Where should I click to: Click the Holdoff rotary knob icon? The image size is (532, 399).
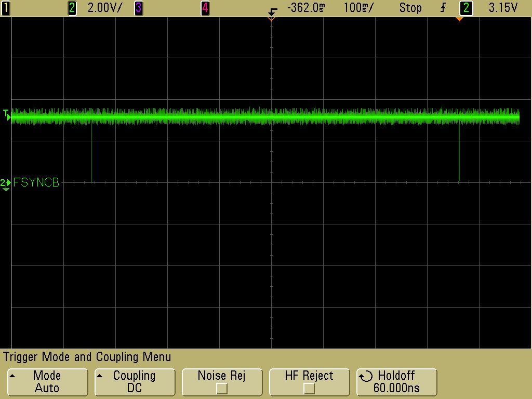coord(366,376)
